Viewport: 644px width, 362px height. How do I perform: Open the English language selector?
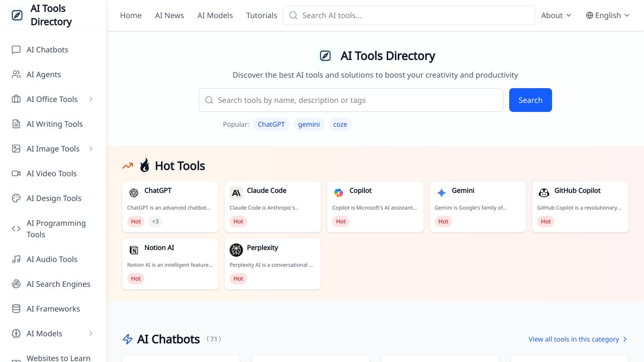click(x=608, y=15)
